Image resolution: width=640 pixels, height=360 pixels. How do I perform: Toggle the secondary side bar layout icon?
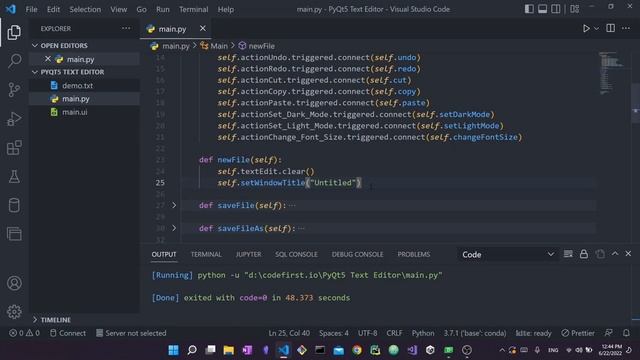(x=556, y=9)
